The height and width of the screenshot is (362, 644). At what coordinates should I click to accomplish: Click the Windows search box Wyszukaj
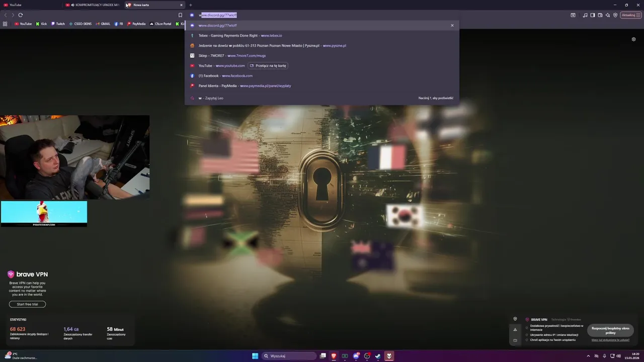(x=290, y=356)
